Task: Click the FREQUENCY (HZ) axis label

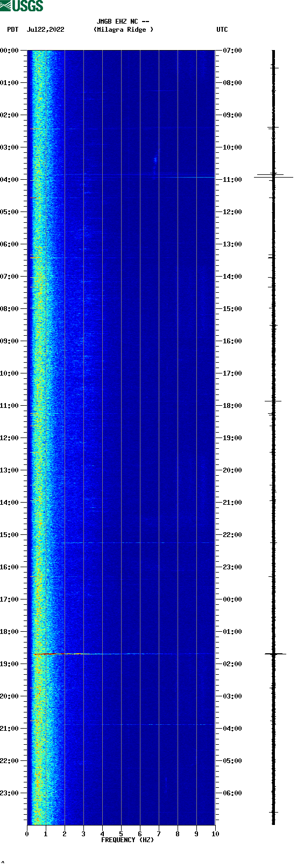Action: click(128, 839)
